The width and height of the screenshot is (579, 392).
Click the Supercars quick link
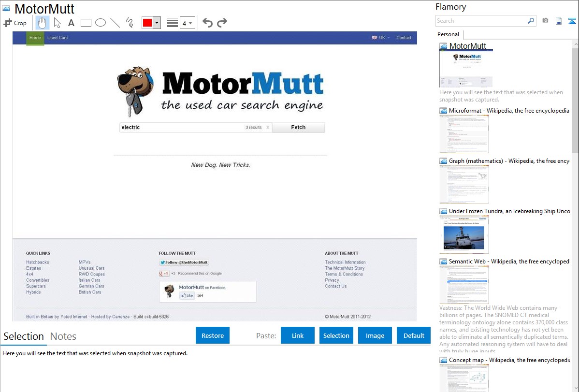coord(36,286)
